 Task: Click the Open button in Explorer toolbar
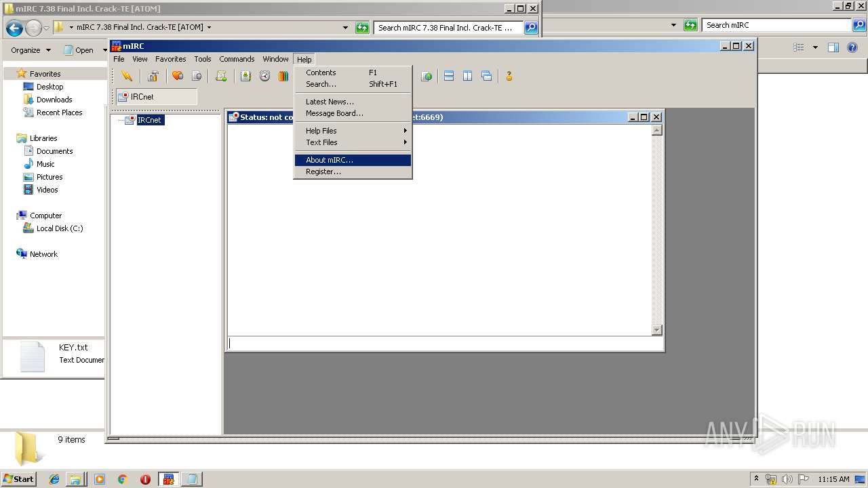[x=79, y=50]
